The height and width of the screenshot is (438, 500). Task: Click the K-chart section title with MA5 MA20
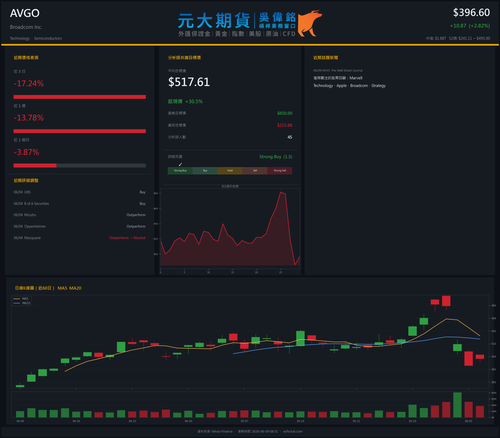(48, 288)
